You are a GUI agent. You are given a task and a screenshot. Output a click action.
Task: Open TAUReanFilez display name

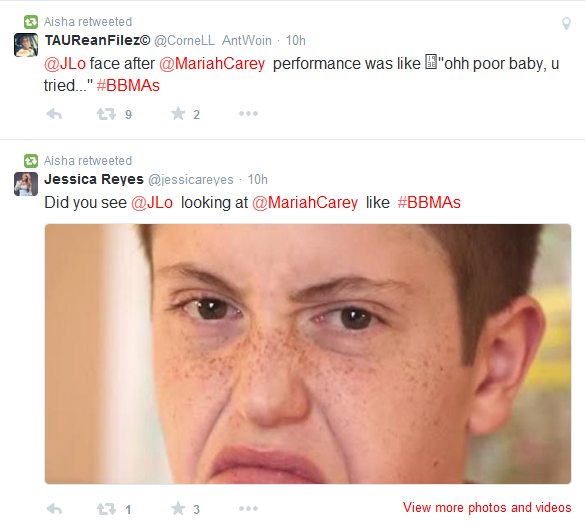click(x=97, y=40)
